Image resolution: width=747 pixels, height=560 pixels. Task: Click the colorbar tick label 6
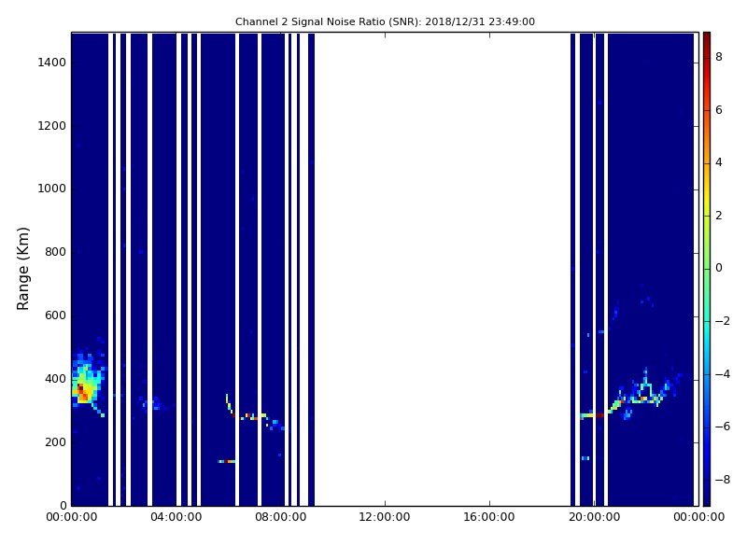click(719, 110)
